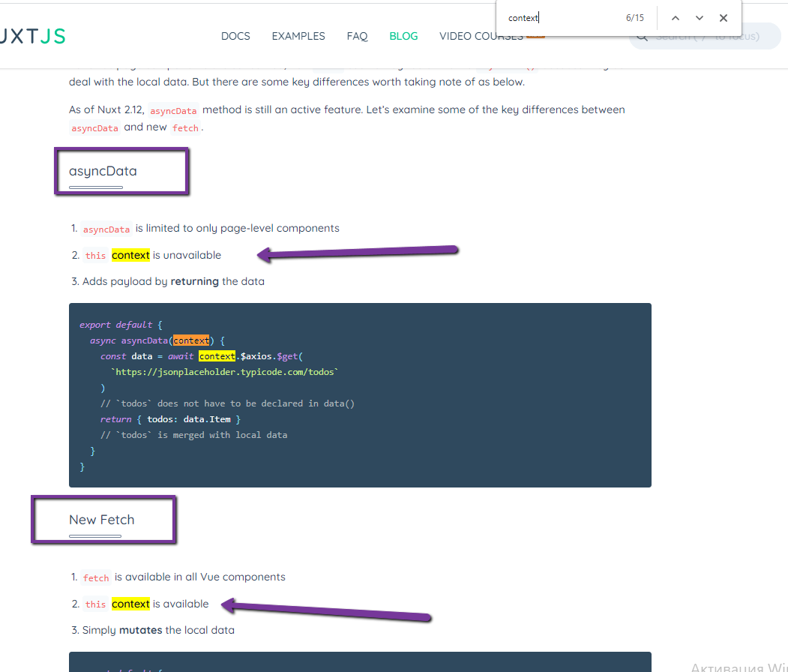Open VIDEO COURSES page
Image resolution: width=788 pixels, height=672 pixels.
point(481,36)
